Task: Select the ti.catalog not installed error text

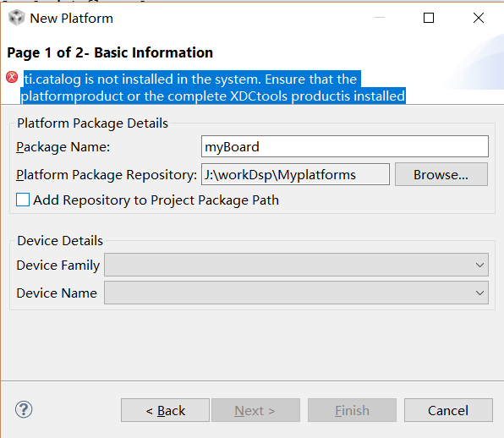Action: (x=213, y=87)
